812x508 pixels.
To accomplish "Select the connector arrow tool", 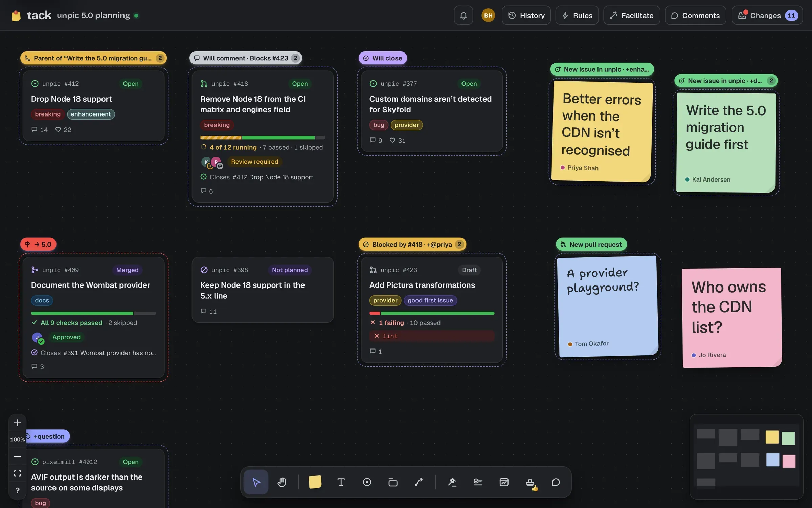I will [x=419, y=482].
